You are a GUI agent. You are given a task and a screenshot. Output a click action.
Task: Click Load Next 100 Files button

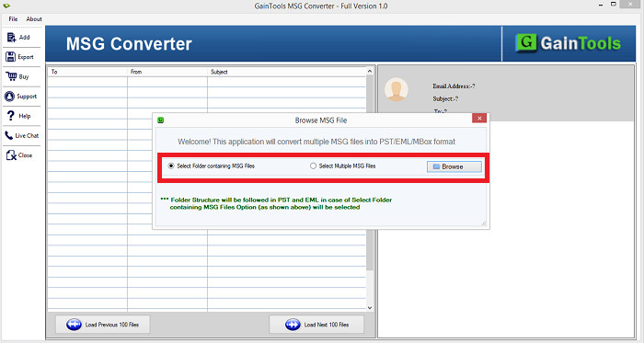point(316,325)
